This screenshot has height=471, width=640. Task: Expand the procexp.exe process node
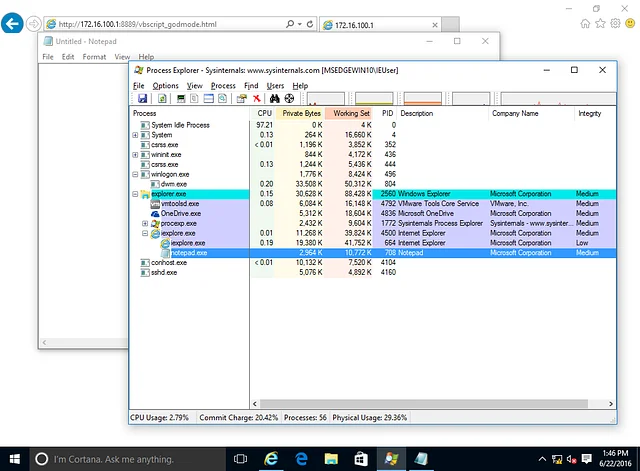click(145, 223)
